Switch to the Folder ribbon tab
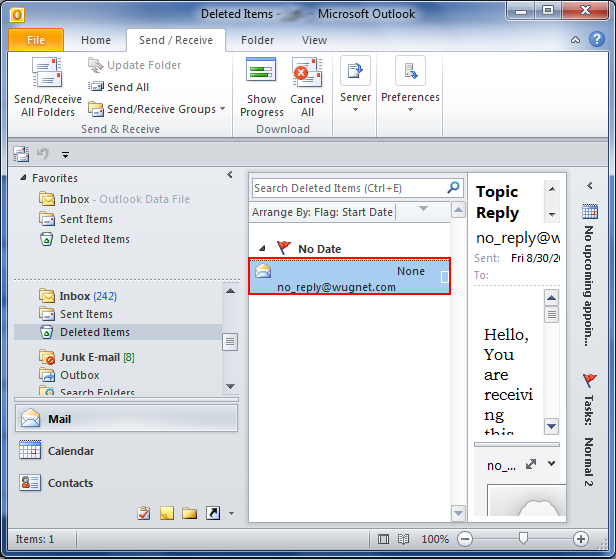The height and width of the screenshot is (559, 616). coord(257,40)
